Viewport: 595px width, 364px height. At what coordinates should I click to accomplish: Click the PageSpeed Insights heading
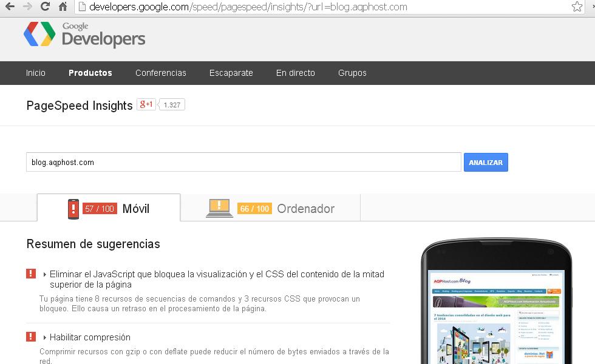point(80,106)
